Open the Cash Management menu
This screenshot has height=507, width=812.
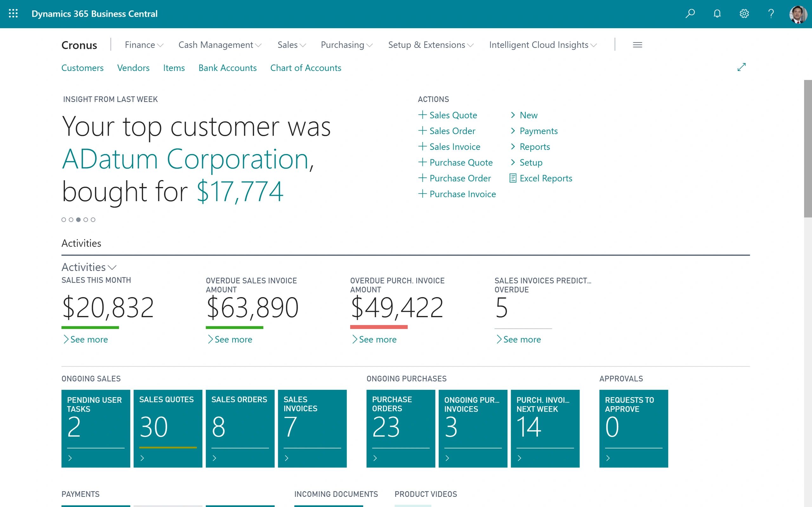(x=219, y=45)
